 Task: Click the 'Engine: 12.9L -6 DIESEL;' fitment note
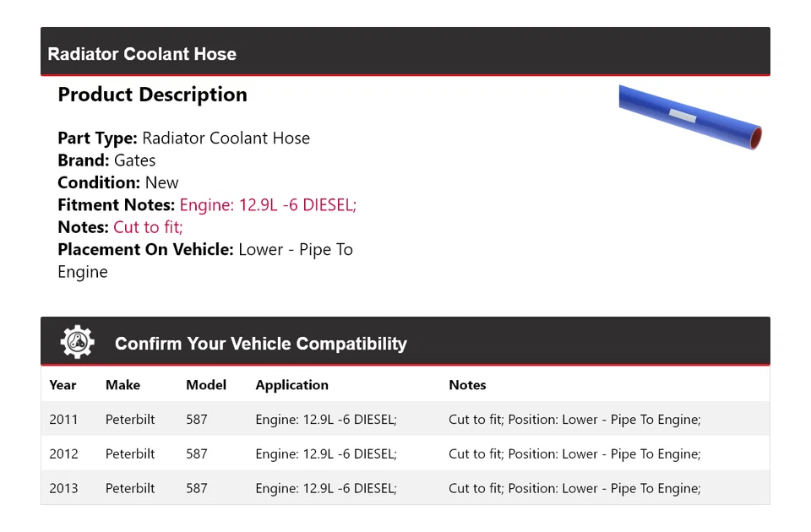click(268, 204)
